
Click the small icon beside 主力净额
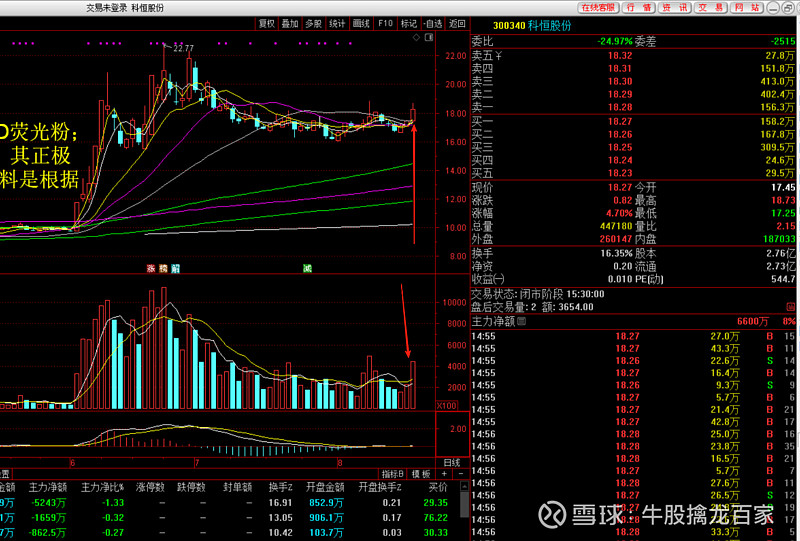[522, 322]
